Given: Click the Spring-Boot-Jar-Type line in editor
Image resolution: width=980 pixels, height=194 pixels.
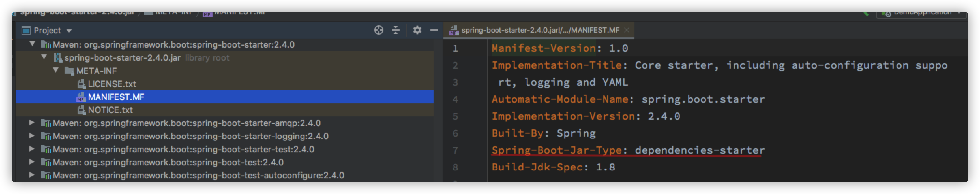Looking at the screenshot, I should coord(628,150).
